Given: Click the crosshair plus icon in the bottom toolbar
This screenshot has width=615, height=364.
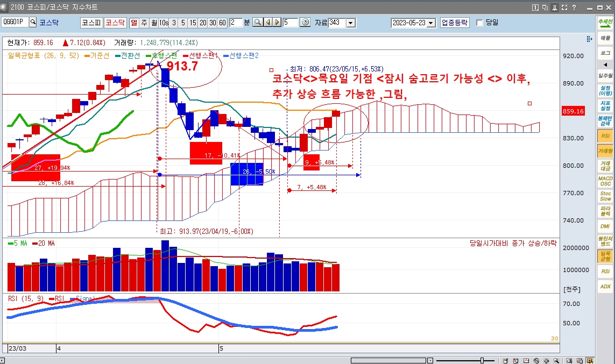Looking at the screenshot, I should point(546,360).
